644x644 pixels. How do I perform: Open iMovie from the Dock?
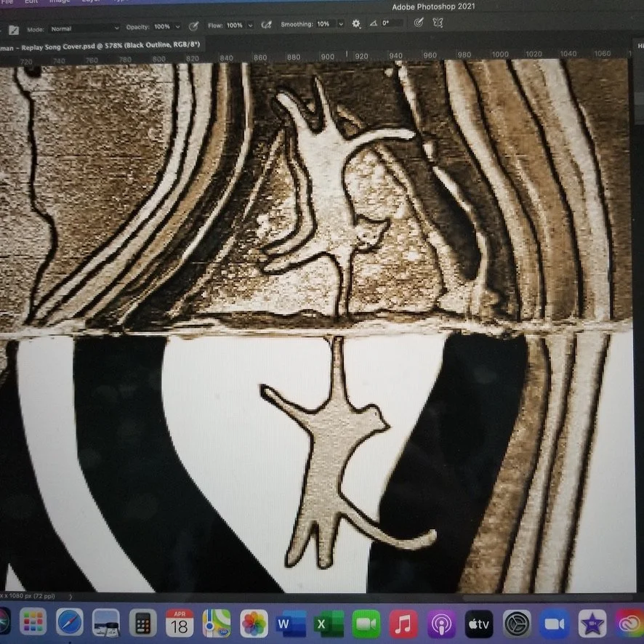592,624
